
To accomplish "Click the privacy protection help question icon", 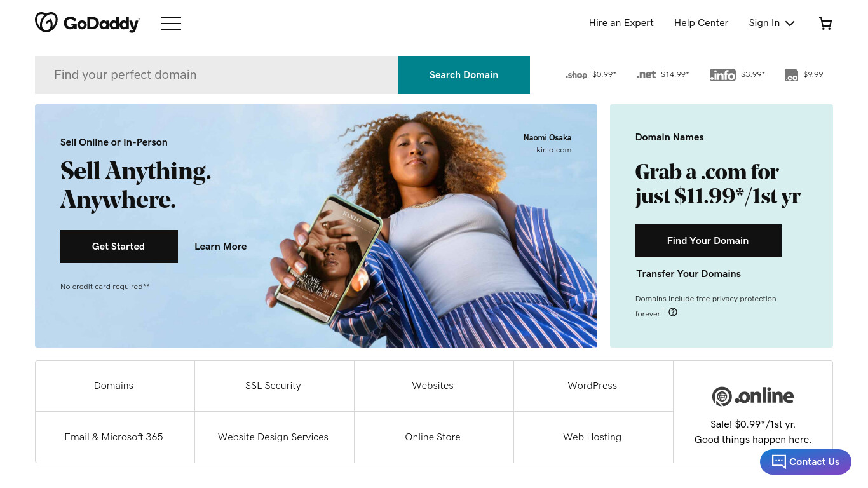I will 673,312.
